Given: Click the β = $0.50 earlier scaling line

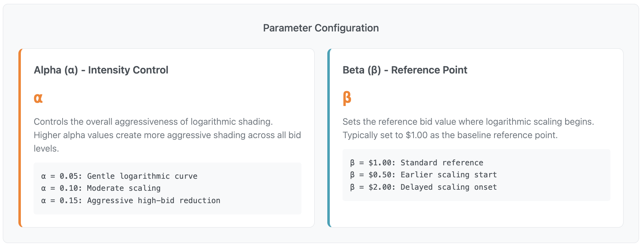Looking at the screenshot, I should [x=423, y=175].
